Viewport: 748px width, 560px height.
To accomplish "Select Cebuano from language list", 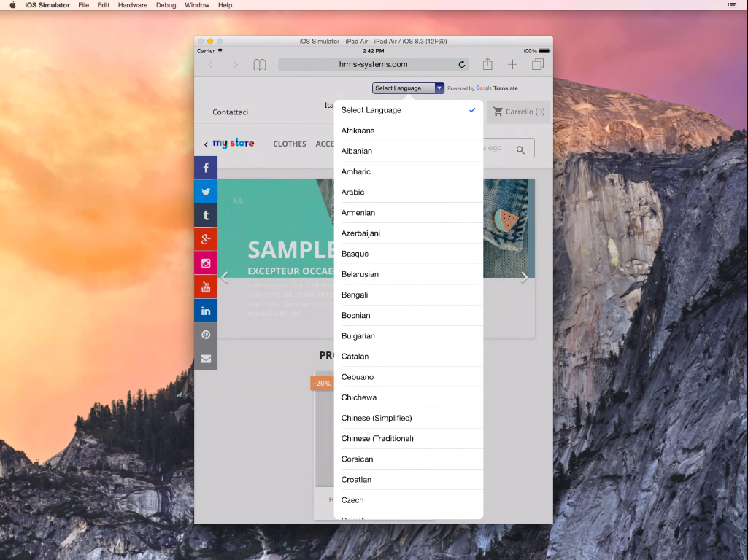I will (x=409, y=376).
